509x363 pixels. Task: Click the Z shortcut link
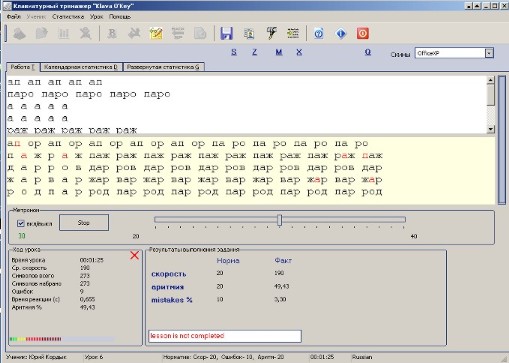click(254, 52)
